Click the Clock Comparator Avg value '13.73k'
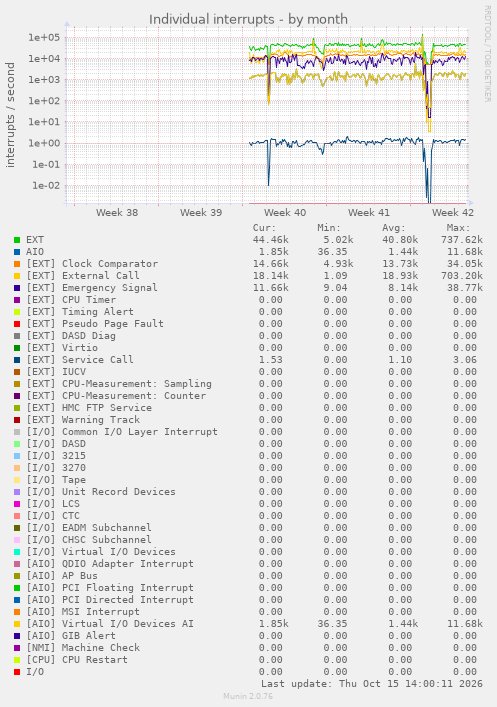The width and height of the screenshot is (497, 707). click(400, 264)
